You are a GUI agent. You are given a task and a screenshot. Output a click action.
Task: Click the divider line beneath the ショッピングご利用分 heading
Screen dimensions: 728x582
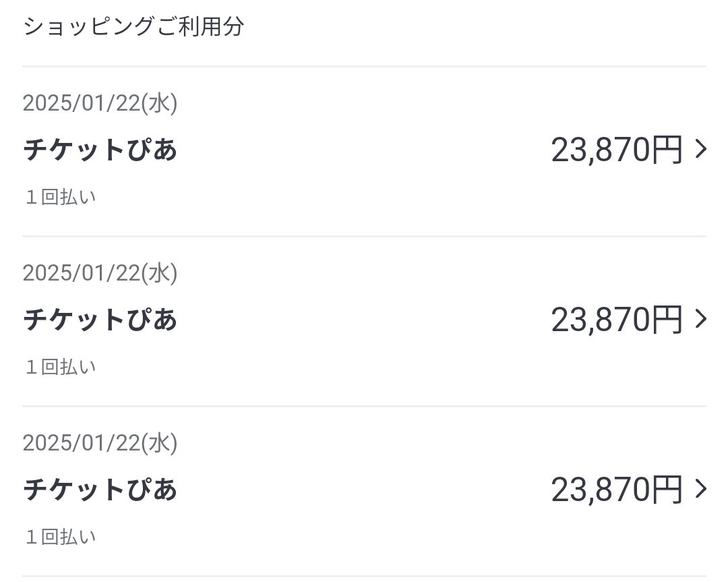click(x=364, y=66)
